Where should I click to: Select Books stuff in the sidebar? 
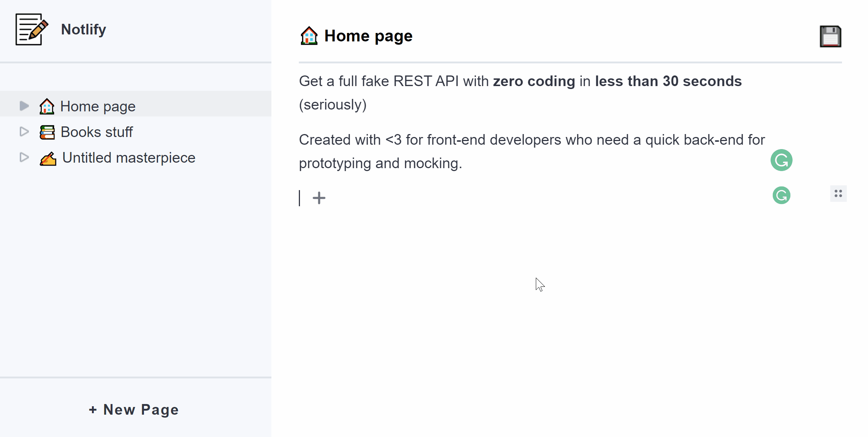tap(97, 132)
